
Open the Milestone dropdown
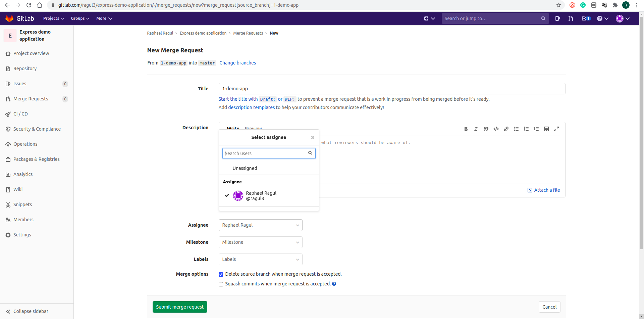[x=260, y=242]
